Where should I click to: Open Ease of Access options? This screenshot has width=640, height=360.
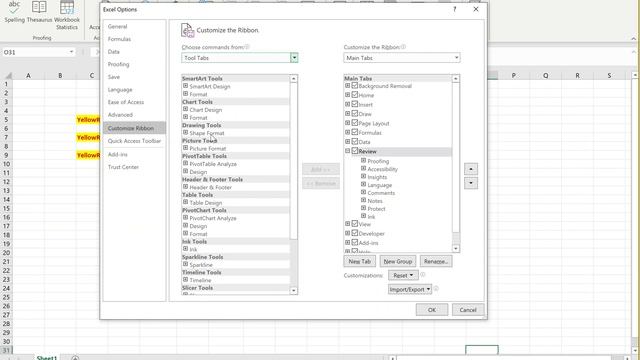126,102
